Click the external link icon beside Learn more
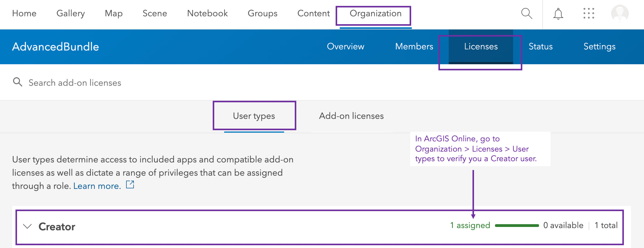The width and height of the screenshot is (644, 248). coord(130,185)
